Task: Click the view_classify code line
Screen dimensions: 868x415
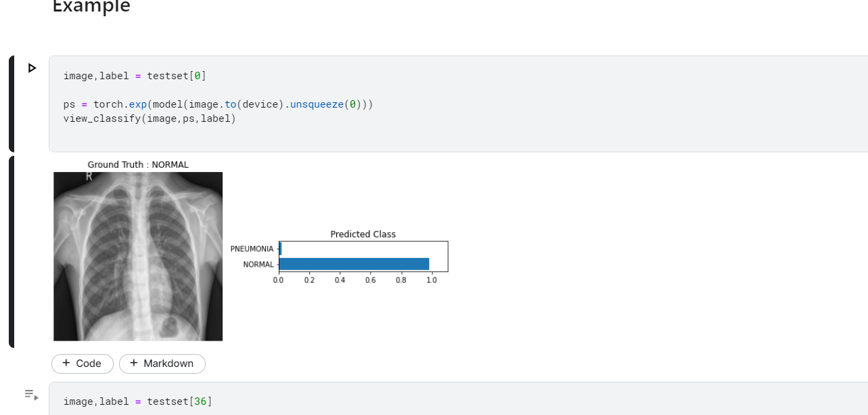Action: (149, 118)
